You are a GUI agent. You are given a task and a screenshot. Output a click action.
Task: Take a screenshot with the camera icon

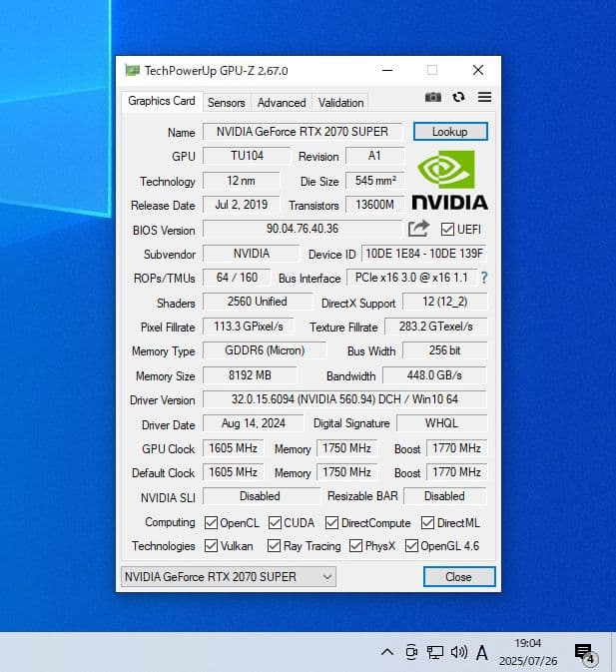(x=432, y=97)
